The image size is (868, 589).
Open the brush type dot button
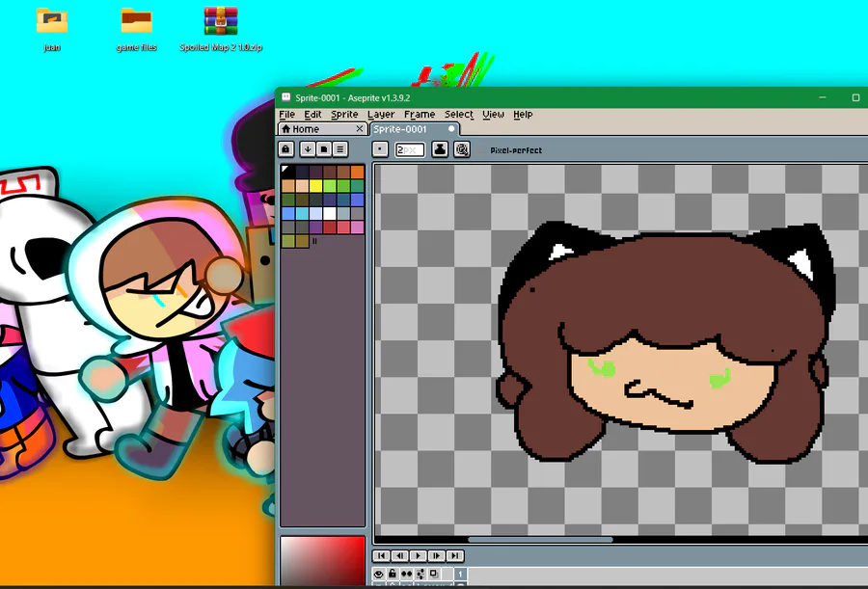tap(380, 148)
